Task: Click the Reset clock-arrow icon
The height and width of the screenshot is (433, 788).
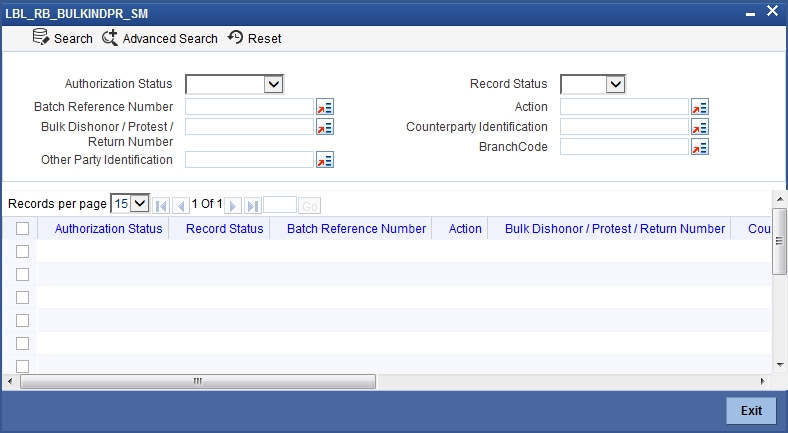Action: pyautogui.click(x=235, y=37)
